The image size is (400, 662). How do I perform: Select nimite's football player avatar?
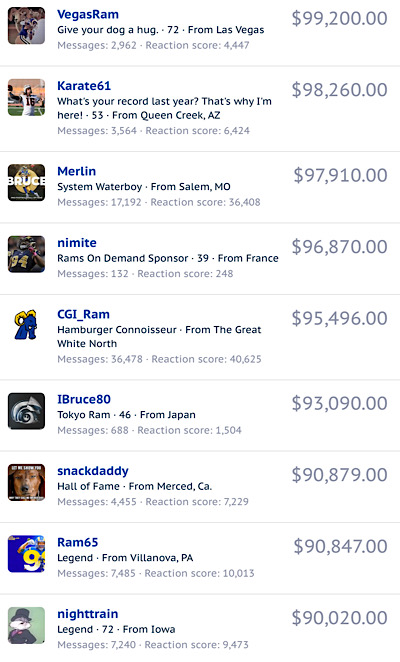click(x=26, y=254)
